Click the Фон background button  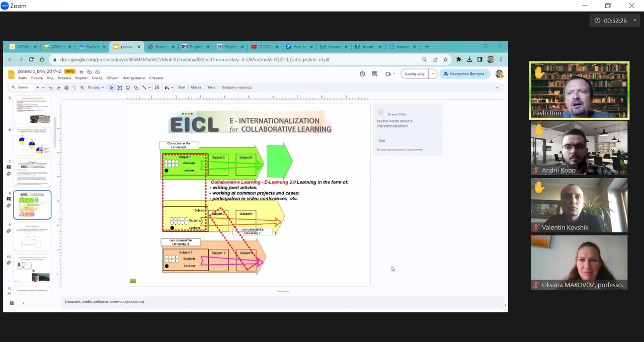coord(181,88)
